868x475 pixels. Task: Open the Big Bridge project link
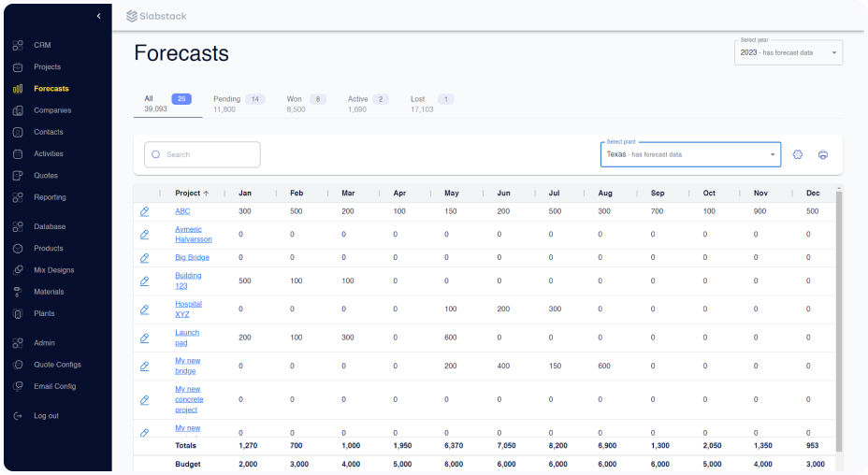pyautogui.click(x=192, y=257)
